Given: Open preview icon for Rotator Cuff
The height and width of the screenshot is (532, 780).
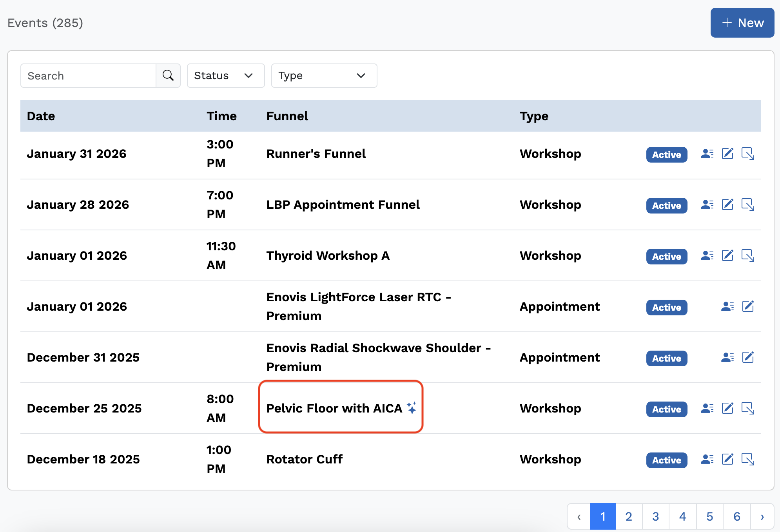Looking at the screenshot, I should [x=748, y=459].
